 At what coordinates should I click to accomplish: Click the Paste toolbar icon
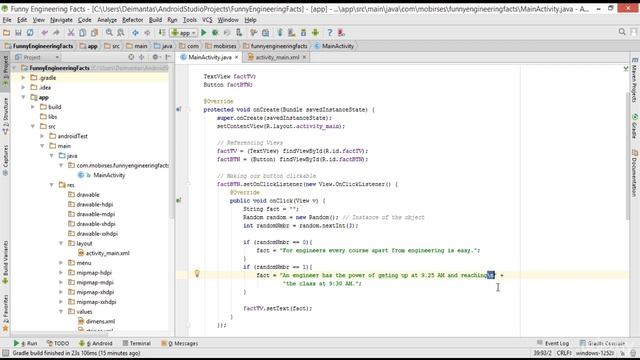(x=94, y=33)
